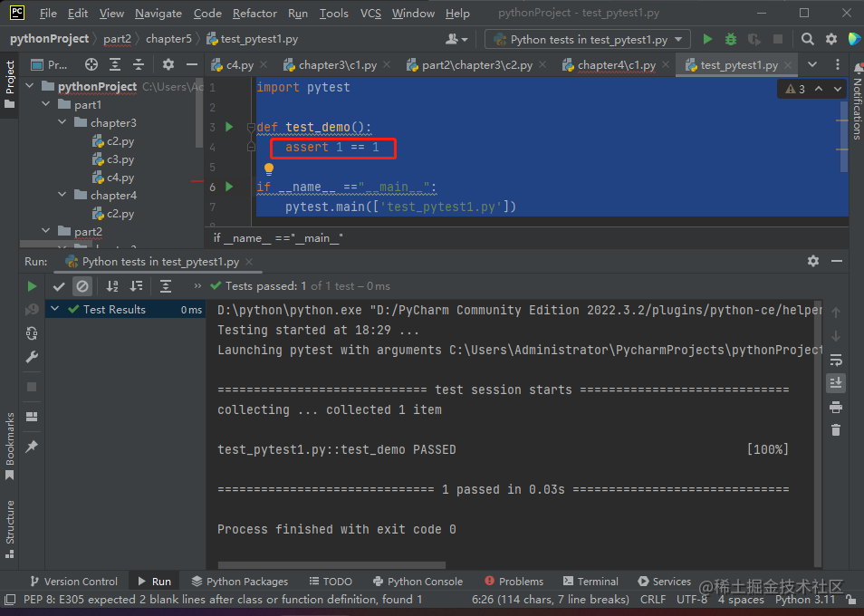The image size is (864, 616).
Task: Toggle soft-wrap in console output
Action: [x=836, y=361]
